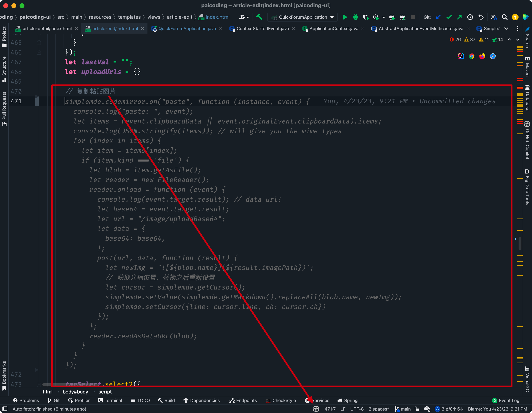Open the main git branch selector
The width and height of the screenshot is (532, 413).
point(403,409)
